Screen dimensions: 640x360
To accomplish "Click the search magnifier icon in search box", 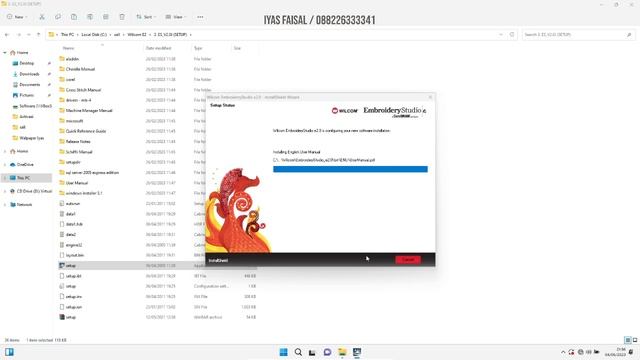I will (629, 35).
